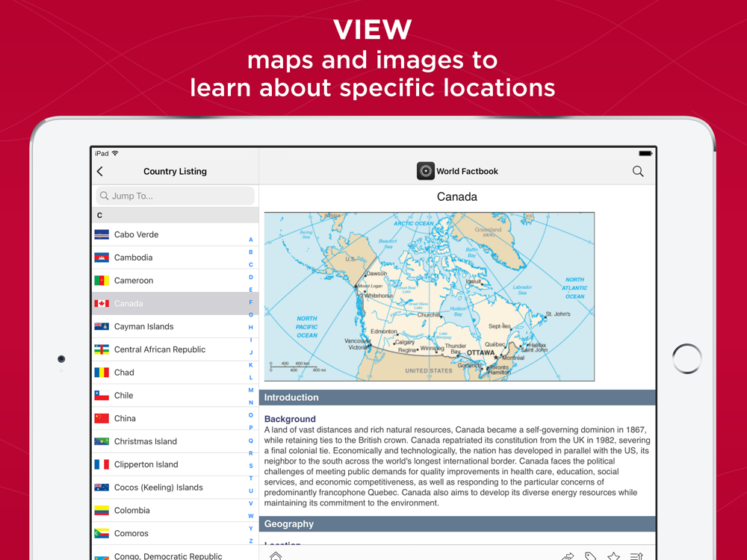The image size is (747, 560).
Task: Tap the iPad Wi-Fi status icon
Action: pos(115,153)
